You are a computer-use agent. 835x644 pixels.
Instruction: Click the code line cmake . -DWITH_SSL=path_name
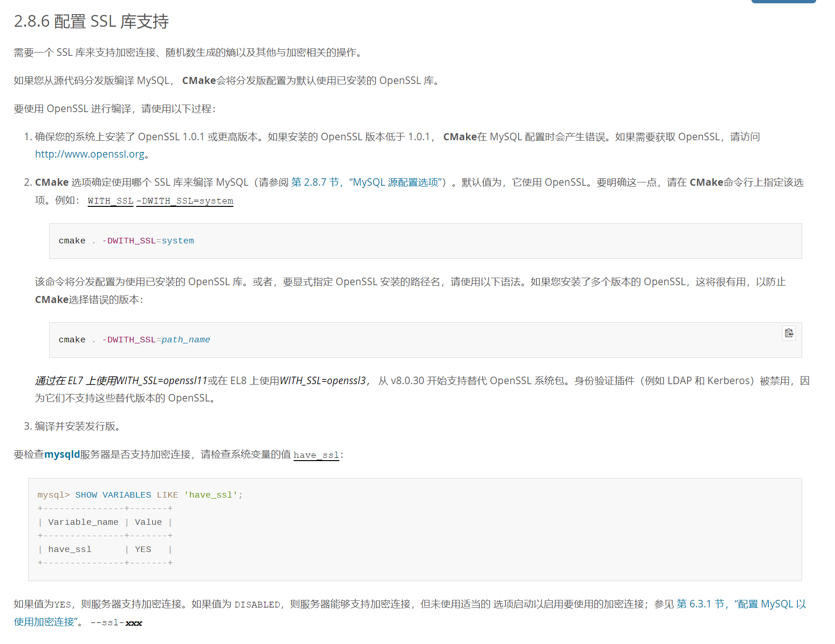tap(134, 340)
